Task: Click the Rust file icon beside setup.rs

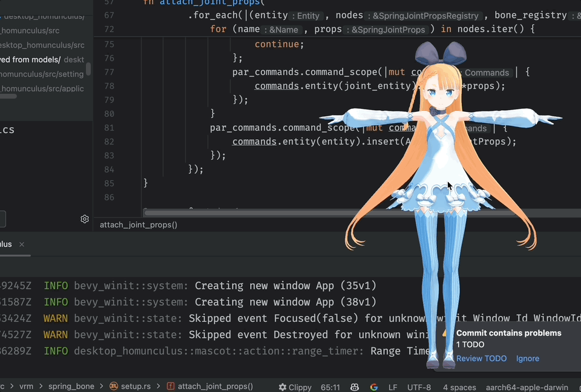Action: [x=114, y=386]
